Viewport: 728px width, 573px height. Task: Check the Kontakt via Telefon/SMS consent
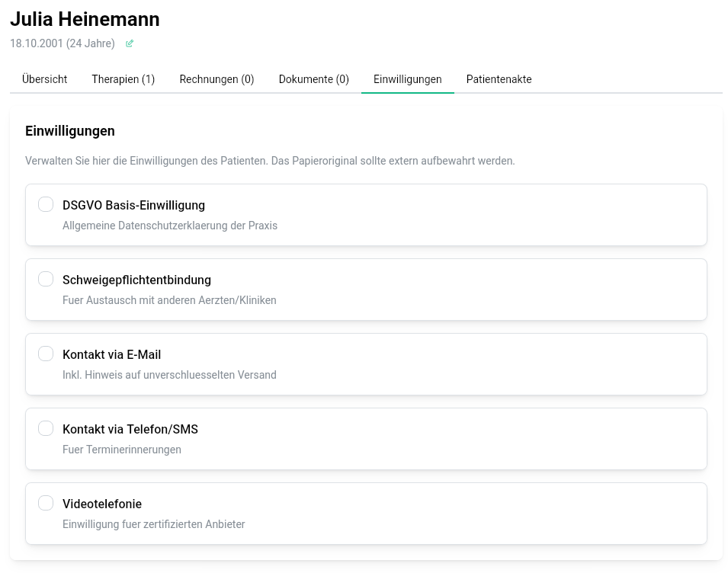click(46, 428)
